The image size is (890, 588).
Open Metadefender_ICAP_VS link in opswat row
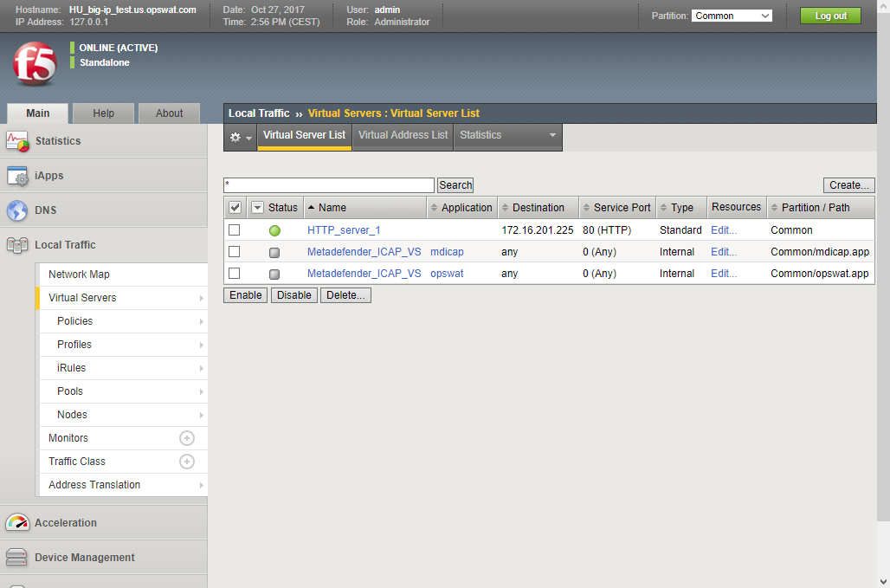364,274
